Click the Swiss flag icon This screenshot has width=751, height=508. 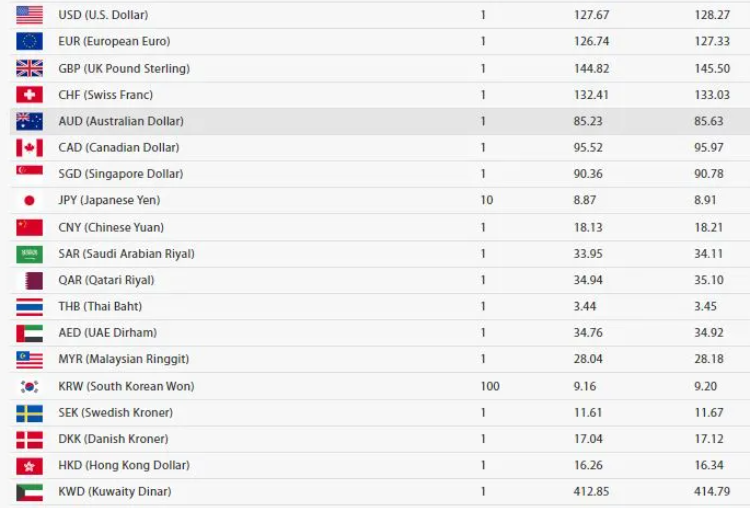(29, 94)
